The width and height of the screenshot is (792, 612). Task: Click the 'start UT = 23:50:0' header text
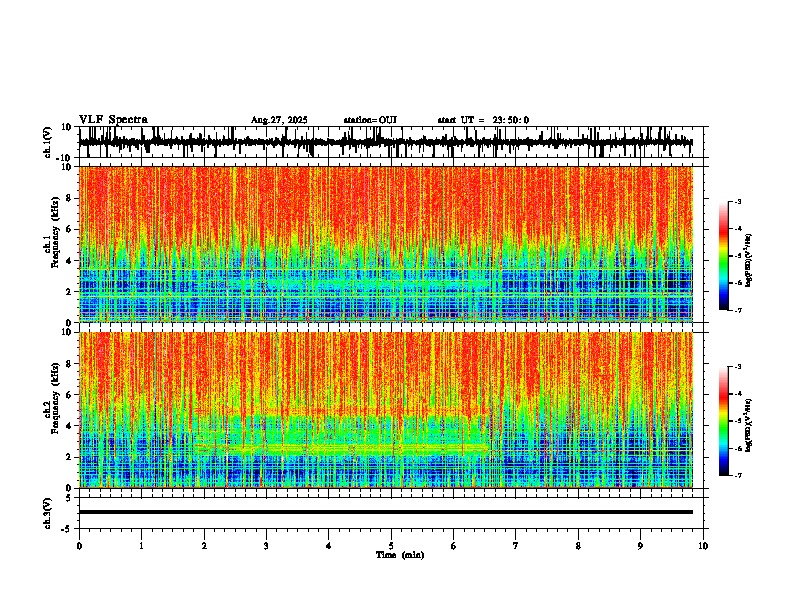click(x=483, y=120)
